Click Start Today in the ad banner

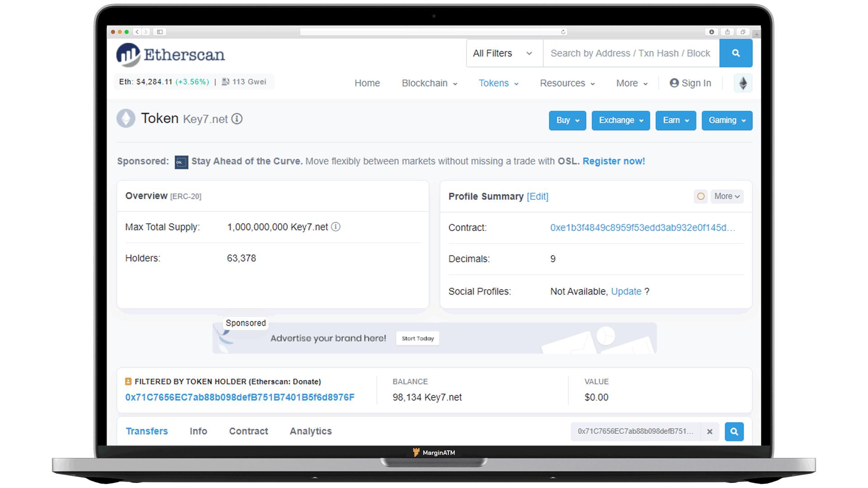417,338
